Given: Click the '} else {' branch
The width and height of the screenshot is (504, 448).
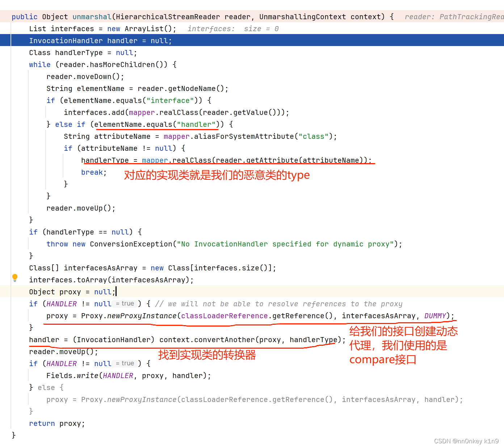Looking at the screenshot, I should click(46, 387).
